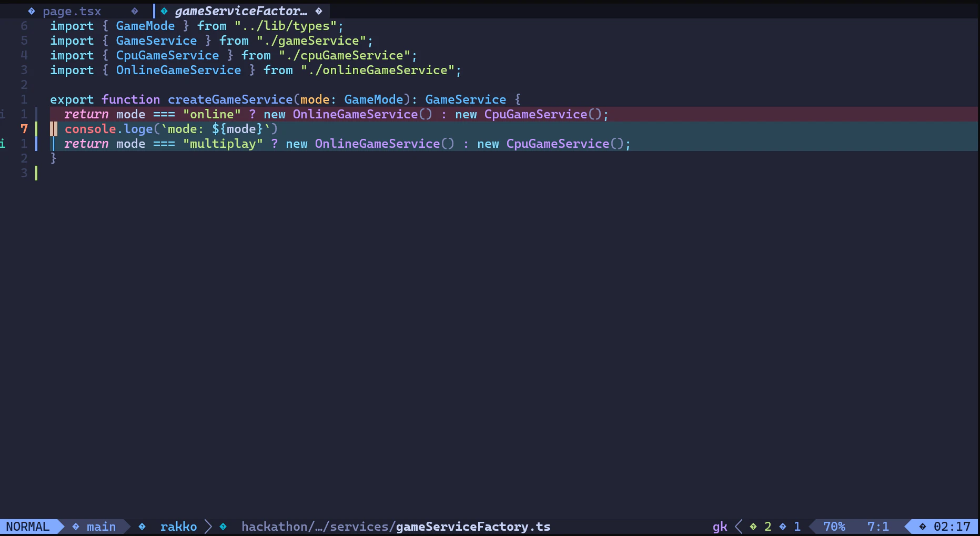
Task: Click the `mode: ${mode}` template string
Action: pyautogui.click(x=216, y=129)
